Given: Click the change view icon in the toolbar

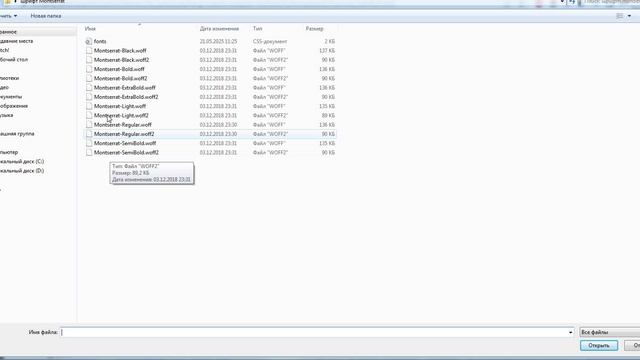Looking at the screenshot, I should point(620,16).
